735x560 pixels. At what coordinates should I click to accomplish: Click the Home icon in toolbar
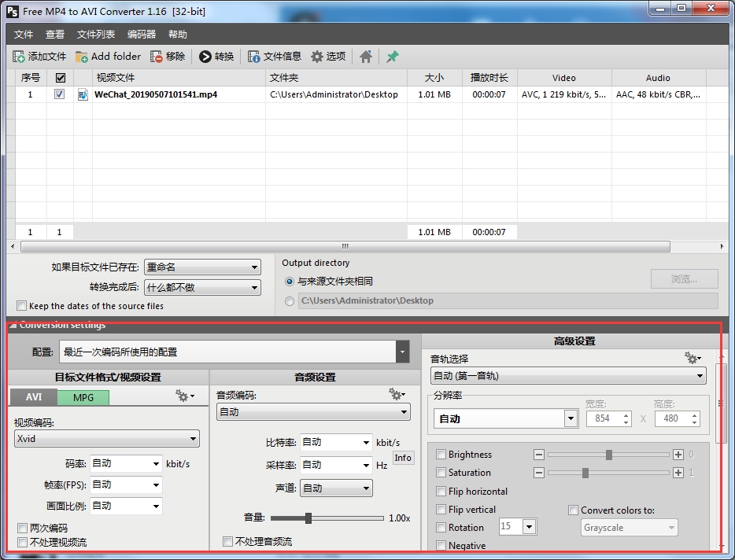tap(366, 57)
